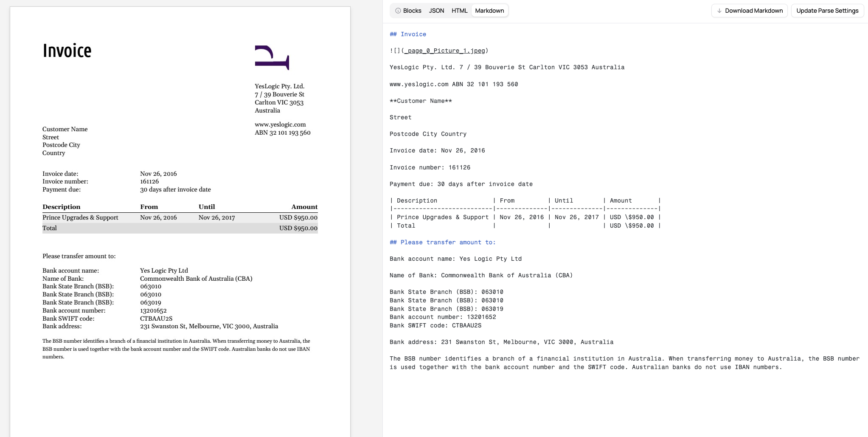Click 'Prince Upgrades & Support' in markdown table

coord(443,217)
